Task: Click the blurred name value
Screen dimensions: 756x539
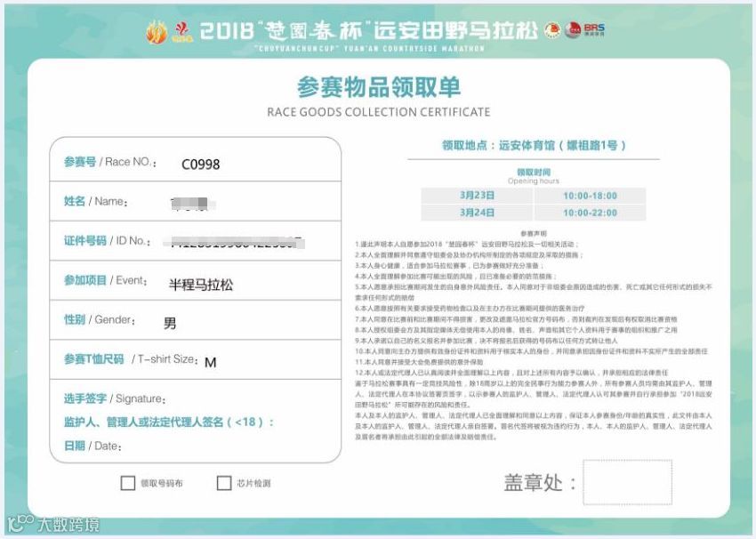Action: point(191,204)
